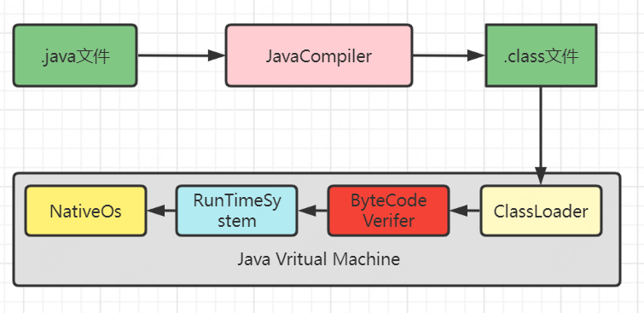This screenshot has width=644, height=313.
Task: Click arrow from JavaCompiler to .class文件
Action: [x=449, y=55]
